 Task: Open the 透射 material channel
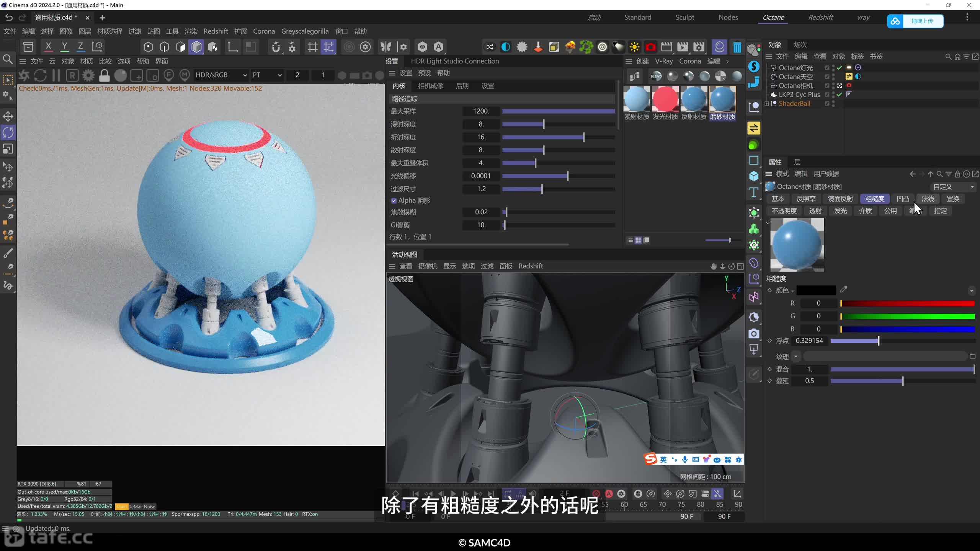[815, 211]
